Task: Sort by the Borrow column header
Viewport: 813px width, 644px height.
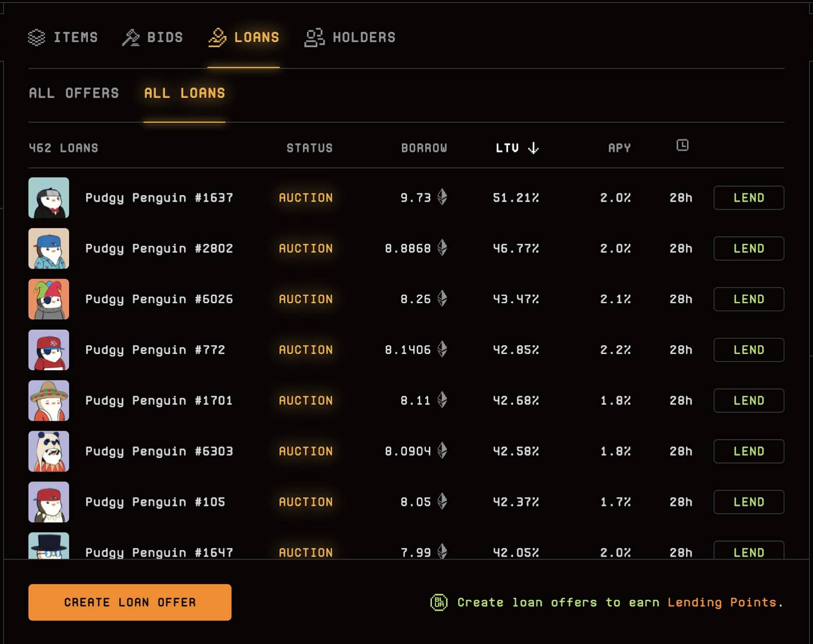Action: coord(424,148)
